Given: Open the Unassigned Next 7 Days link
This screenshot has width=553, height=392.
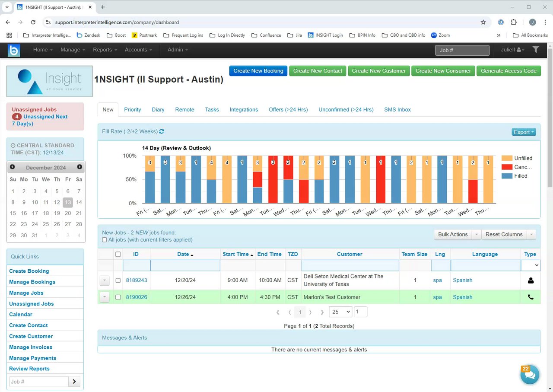Looking at the screenshot, I should (x=39, y=120).
